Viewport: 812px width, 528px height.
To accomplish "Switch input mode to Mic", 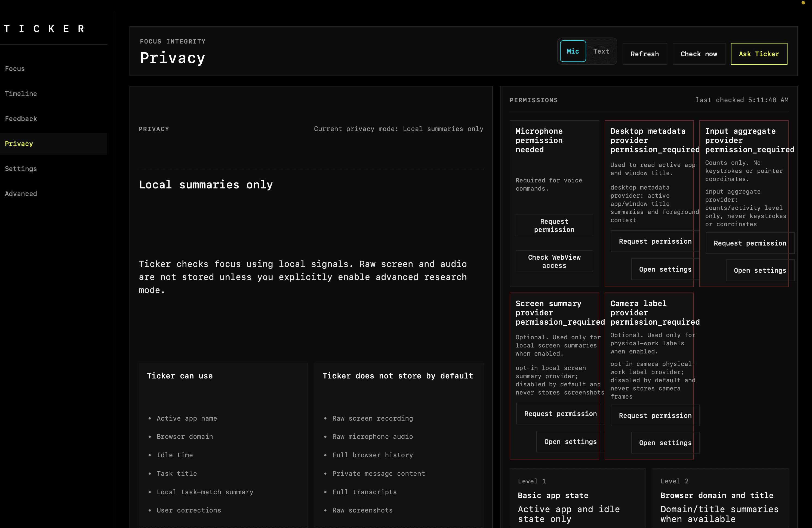I will 573,51.
